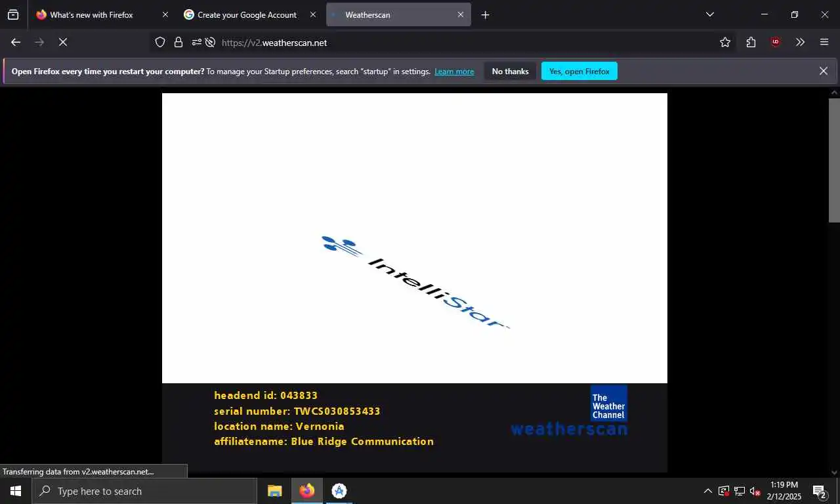Expand more tools overflow chevron
Image resolution: width=840 pixels, height=504 pixels.
(800, 42)
